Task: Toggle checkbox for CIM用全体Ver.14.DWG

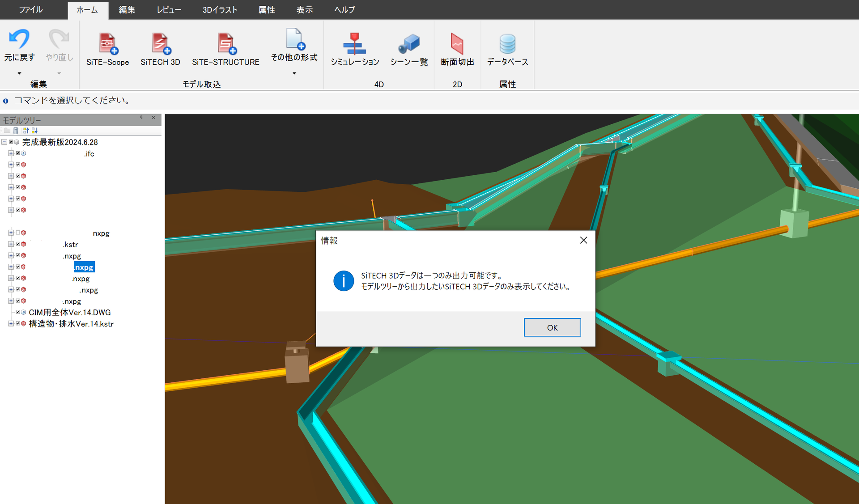Action: [x=18, y=312]
